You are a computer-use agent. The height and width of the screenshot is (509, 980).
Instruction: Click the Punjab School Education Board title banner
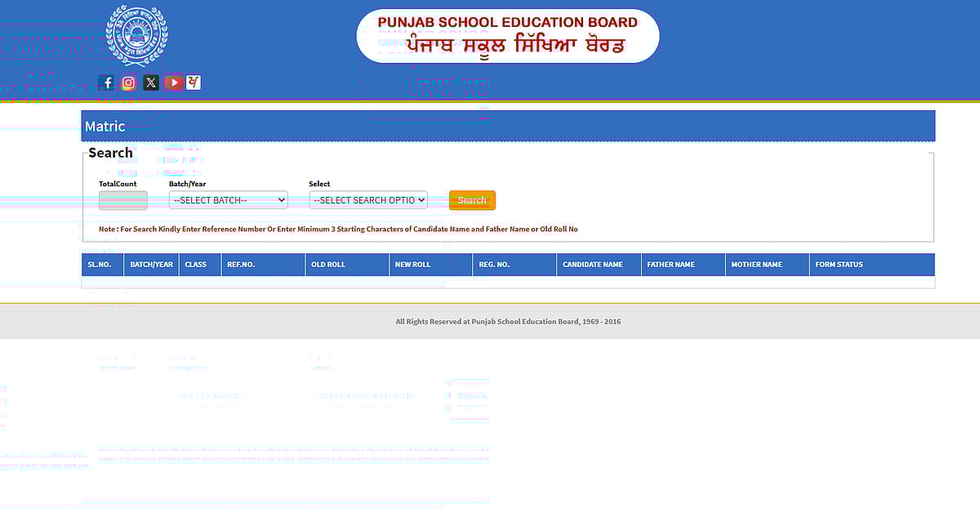click(x=507, y=35)
